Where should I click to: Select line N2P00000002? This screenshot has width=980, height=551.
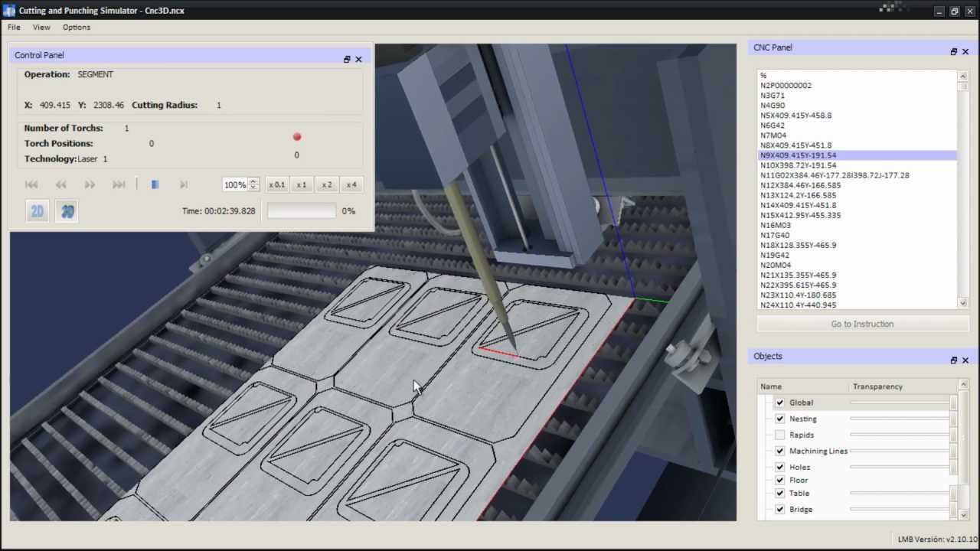(857, 86)
